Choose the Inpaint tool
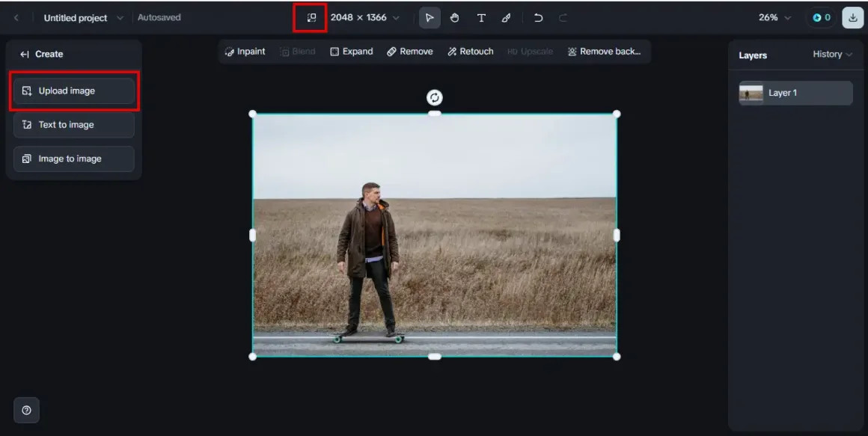The width and height of the screenshot is (868, 436). click(x=245, y=52)
